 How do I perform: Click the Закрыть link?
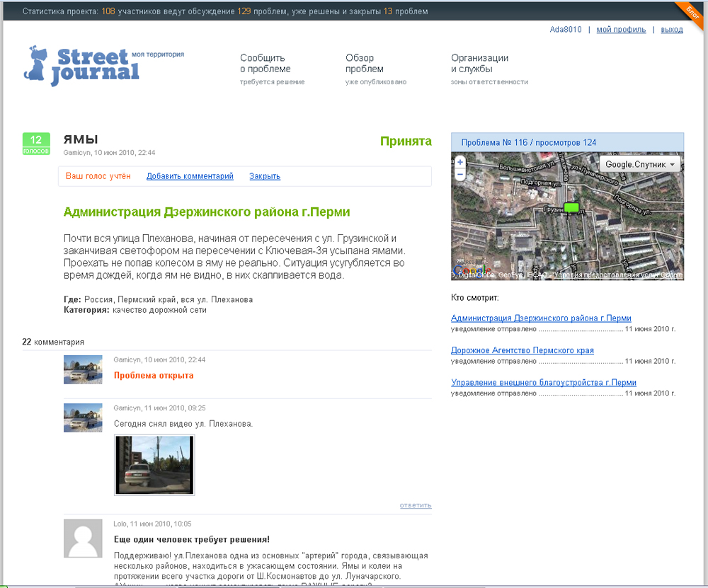coord(265,176)
